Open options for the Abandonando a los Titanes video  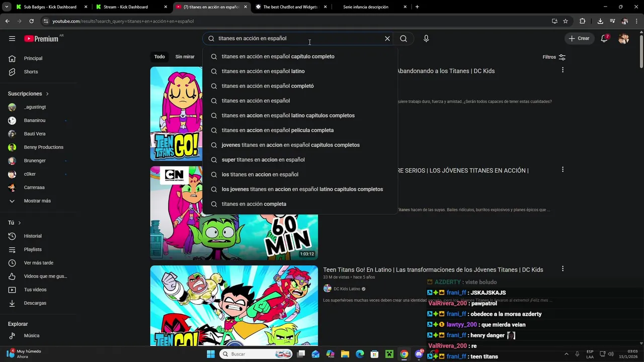[562, 70]
